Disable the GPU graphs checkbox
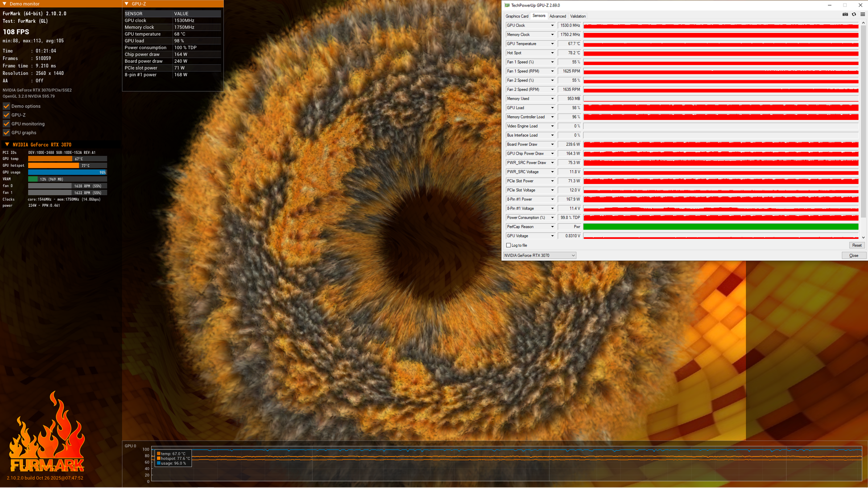The width and height of the screenshot is (868, 488). (6, 133)
